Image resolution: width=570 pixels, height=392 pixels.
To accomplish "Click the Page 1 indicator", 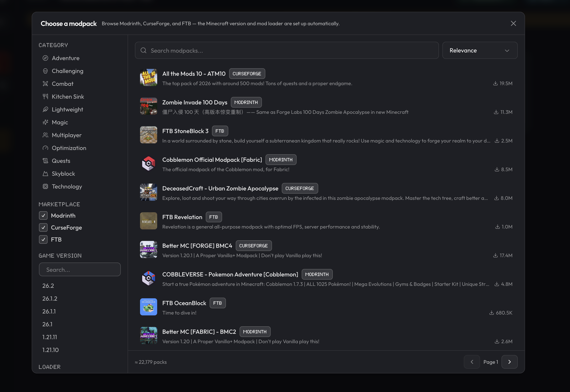I will [491, 362].
